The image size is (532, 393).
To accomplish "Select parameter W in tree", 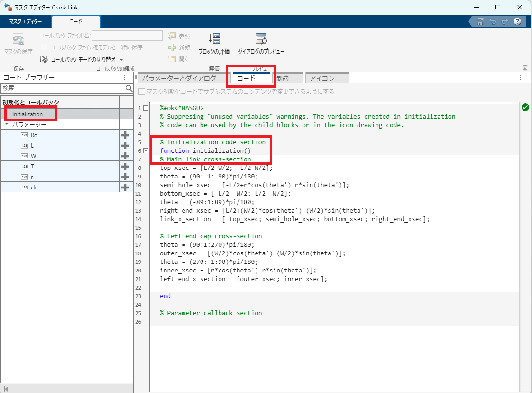I will tap(60, 156).
